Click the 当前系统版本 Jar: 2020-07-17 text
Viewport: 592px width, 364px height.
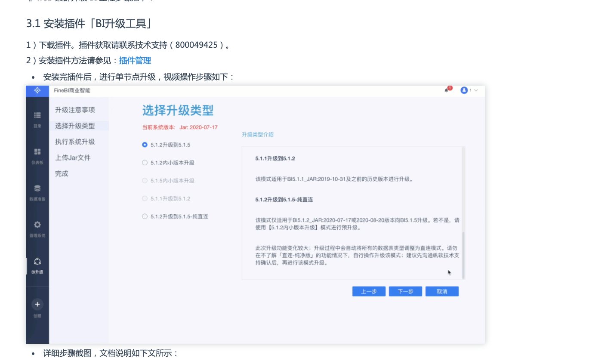coord(180,127)
